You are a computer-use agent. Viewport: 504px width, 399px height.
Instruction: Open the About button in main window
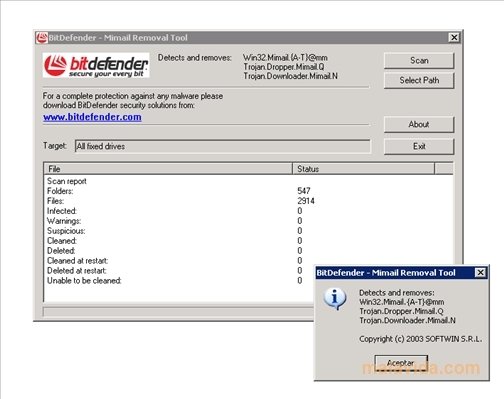tap(419, 124)
